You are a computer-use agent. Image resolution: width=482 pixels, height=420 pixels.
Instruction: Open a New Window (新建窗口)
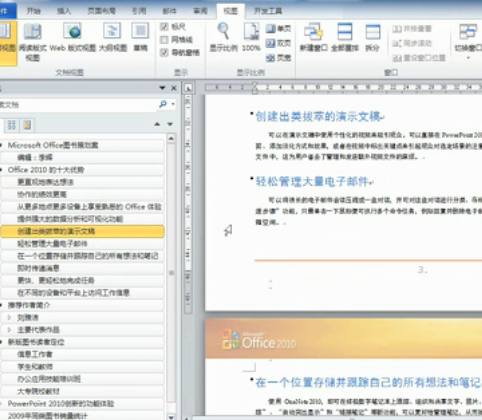click(x=313, y=37)
